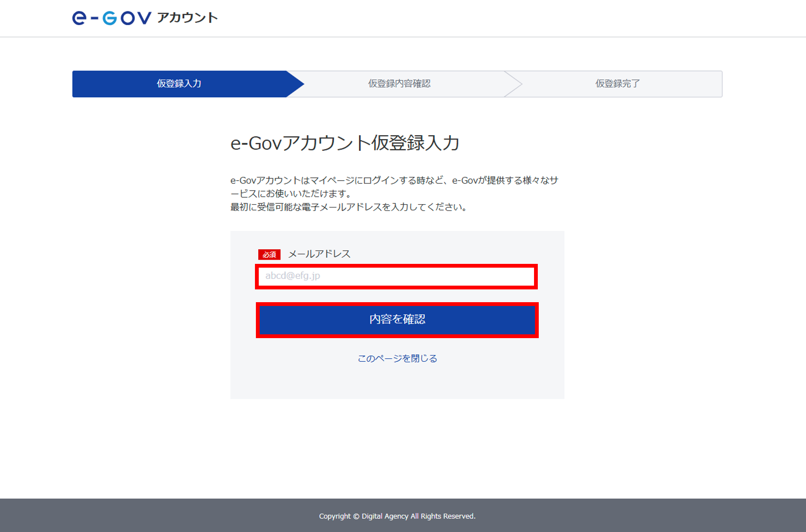
Task: Open the このページを閉じる link
Action: (x=397, y=358)
